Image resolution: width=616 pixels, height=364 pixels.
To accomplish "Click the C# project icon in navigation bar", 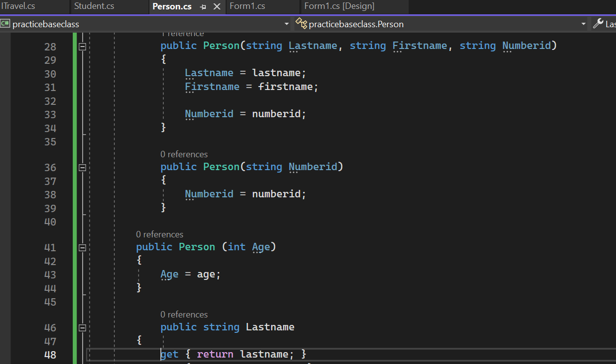I will pos(5,24).
